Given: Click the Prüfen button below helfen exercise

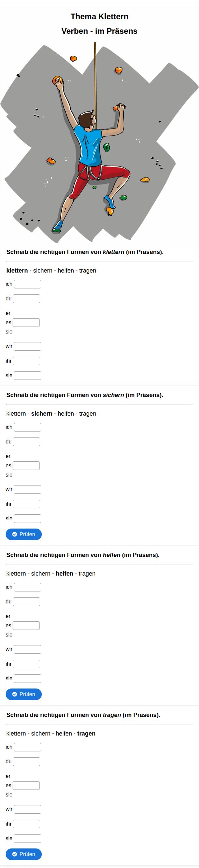Looking at the screenshot, I should [24, 694].
